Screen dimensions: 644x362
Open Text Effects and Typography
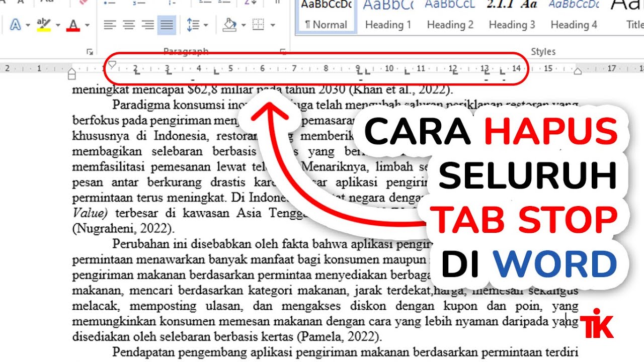pyautogui.click(x=16, y=24)
